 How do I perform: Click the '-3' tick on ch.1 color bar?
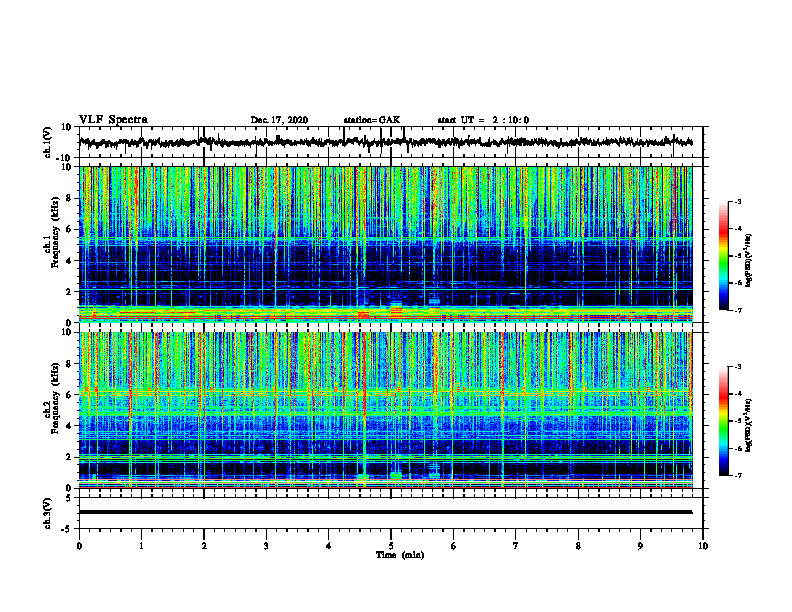[x=738, y=201]
